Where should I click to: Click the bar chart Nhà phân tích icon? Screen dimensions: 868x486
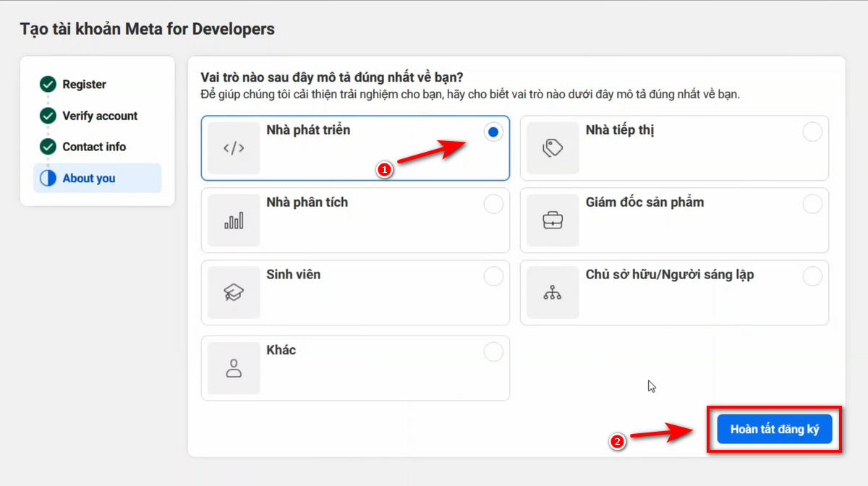point(234,221)
